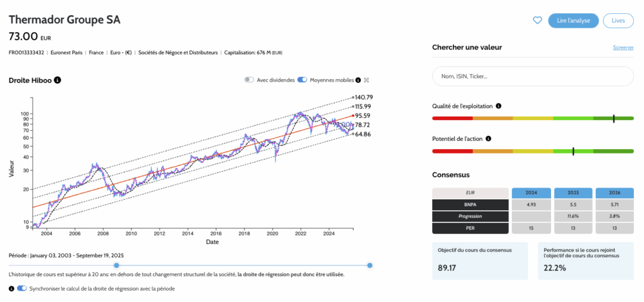This screenshot has height=302, width=644.
Task: Open info icon for Qualité de l'exploitation
Action: (x=498, y=106)
